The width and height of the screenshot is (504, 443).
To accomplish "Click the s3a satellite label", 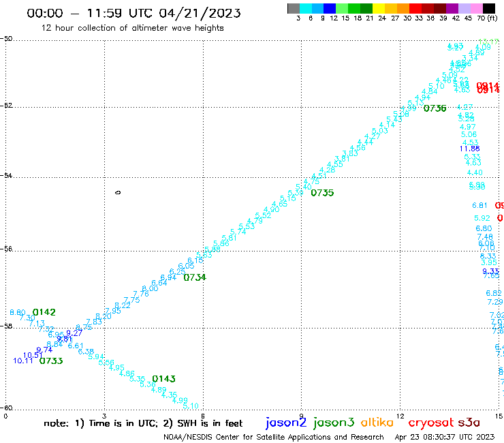I will [x=469, y=423].
